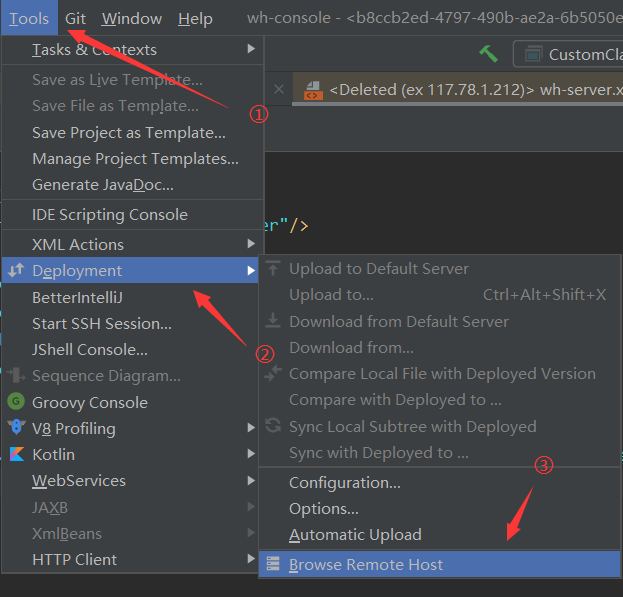
Task: Switch to the Deleted wh-server.x editor tab
Action: [458, 90]
